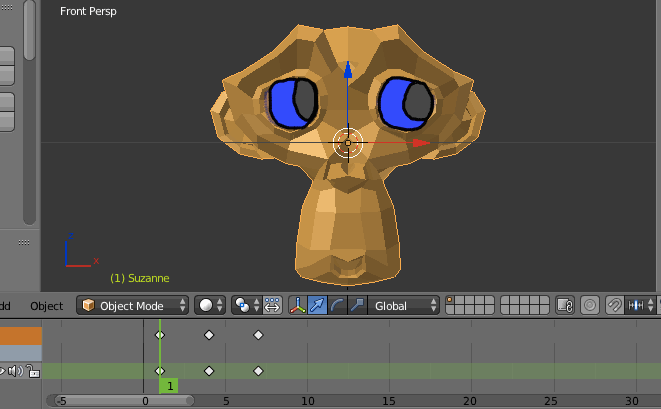Click the lock camera and layers icon
661x409 pixels.
click(x=565, y=305)
